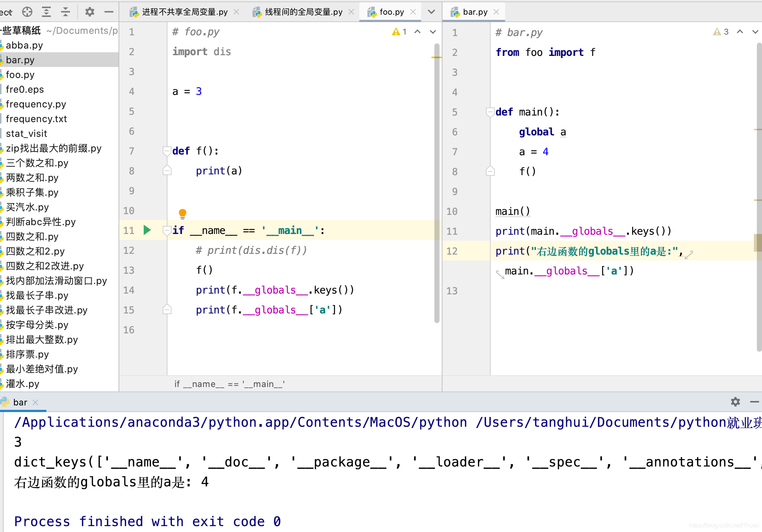Open frequency.py in the project tree
Image resolution: width=762 pixels, height=532 pixels.
tap(36, 104)
